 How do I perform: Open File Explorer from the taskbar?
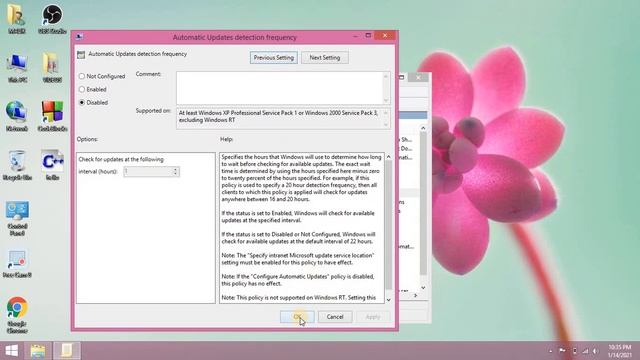pos(38,351)
